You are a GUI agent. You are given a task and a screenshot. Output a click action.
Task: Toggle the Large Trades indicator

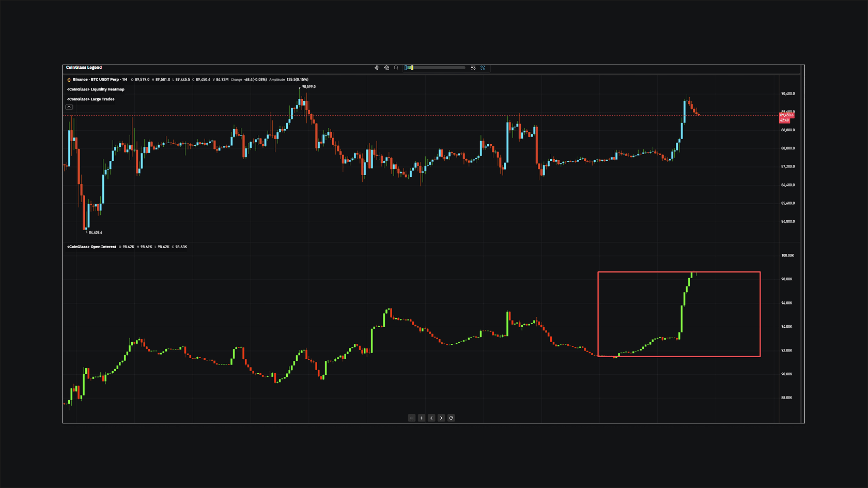90,99
